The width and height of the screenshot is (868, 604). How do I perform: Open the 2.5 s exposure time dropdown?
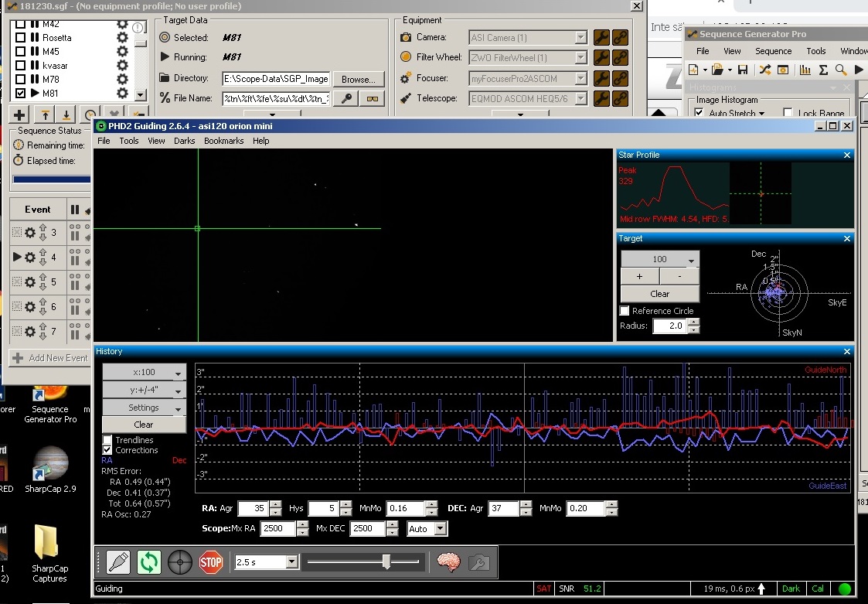tap(291, 562)
